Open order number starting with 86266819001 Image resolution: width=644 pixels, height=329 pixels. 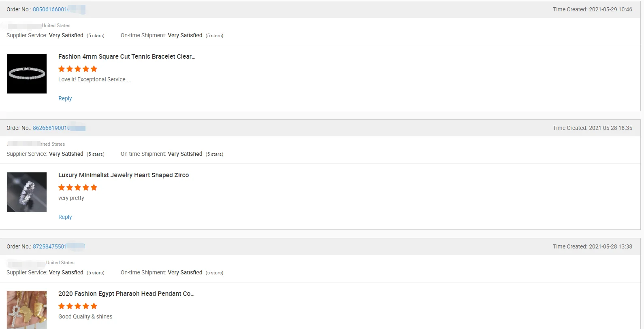pyautogui.click(x=50, y=128)
